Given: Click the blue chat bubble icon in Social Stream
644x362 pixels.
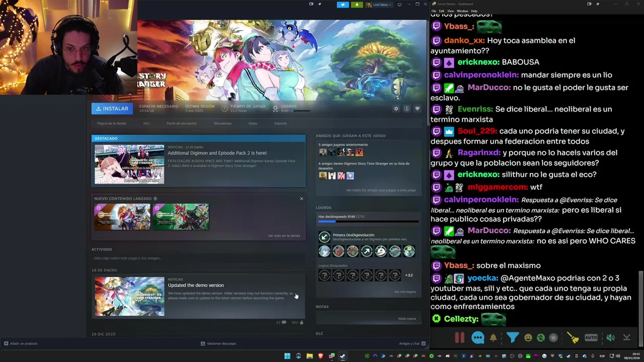Looking at the screenshot, I should click(x=478, y=338).
